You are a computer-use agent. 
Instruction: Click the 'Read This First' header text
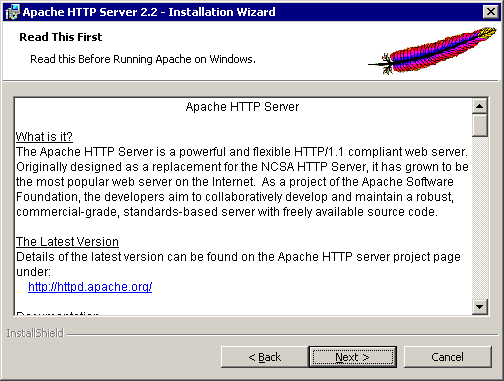tap(61, 37)
